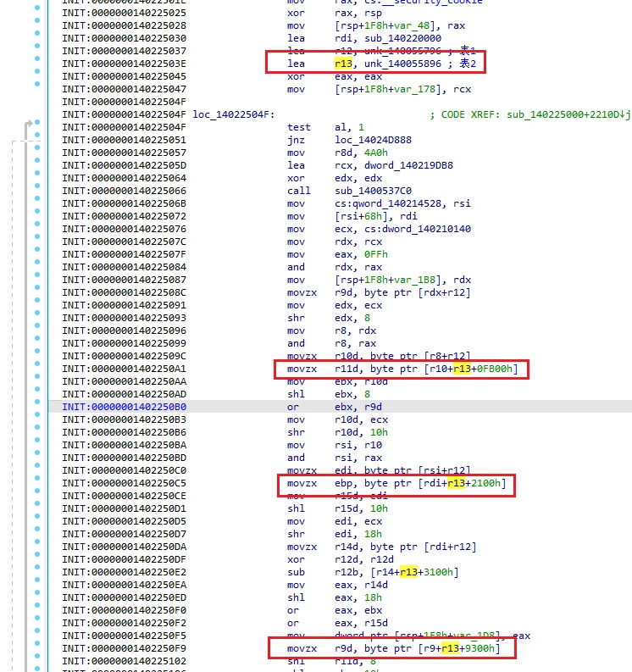Toggle breakpoint dot at address 1402250B0

click(x=37, y=402)
